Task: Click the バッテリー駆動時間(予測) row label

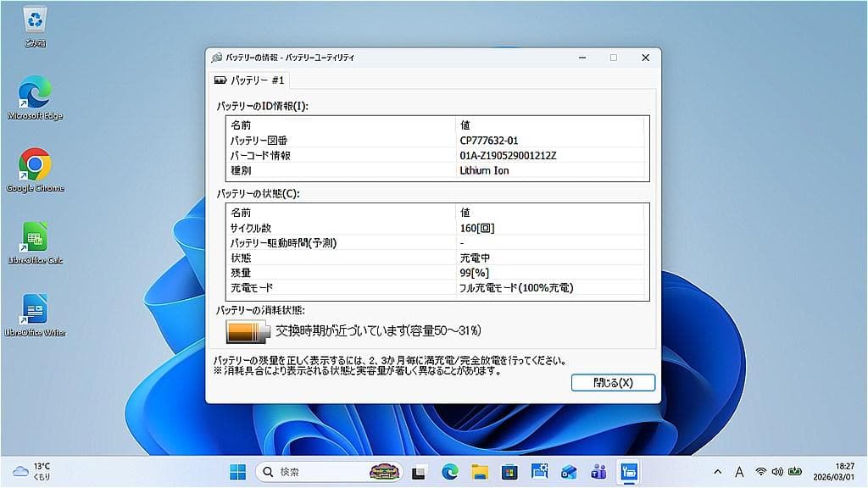Action: tap(283, 243)
